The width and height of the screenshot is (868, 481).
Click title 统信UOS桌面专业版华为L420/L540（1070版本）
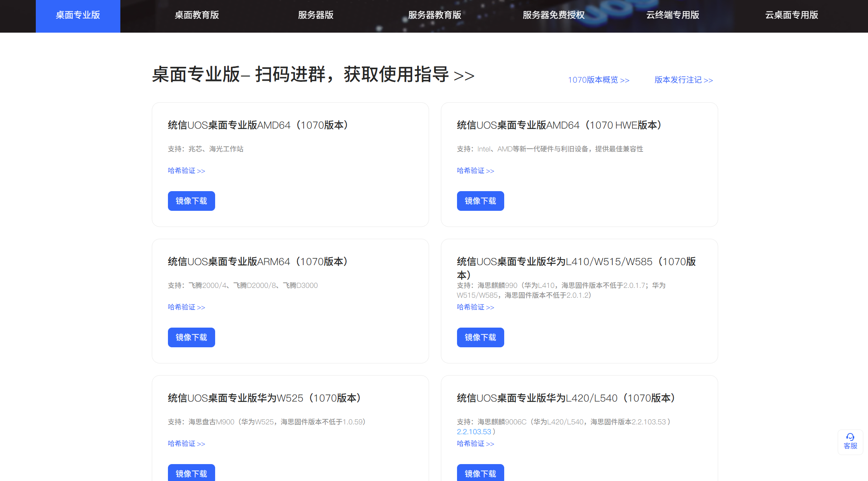tap(566, 398)
